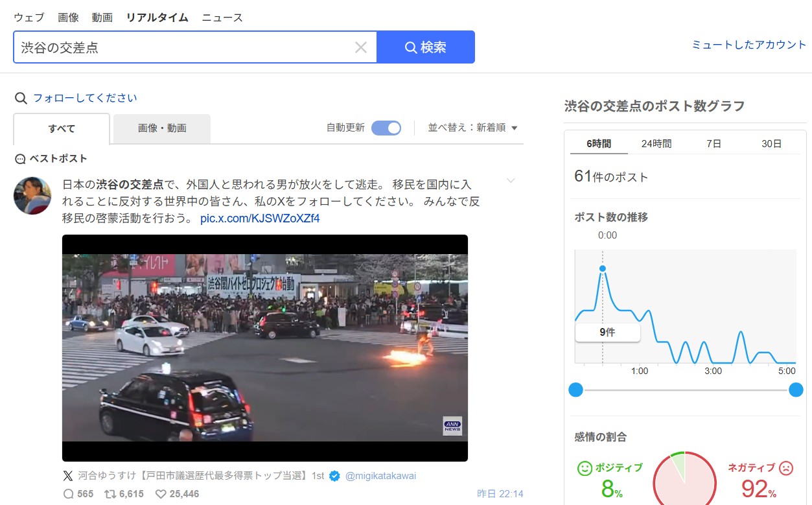The image size is (812, 505).
Task: Open the 並べ替え：新着順 sort dropdown
Action: (473, 128)
